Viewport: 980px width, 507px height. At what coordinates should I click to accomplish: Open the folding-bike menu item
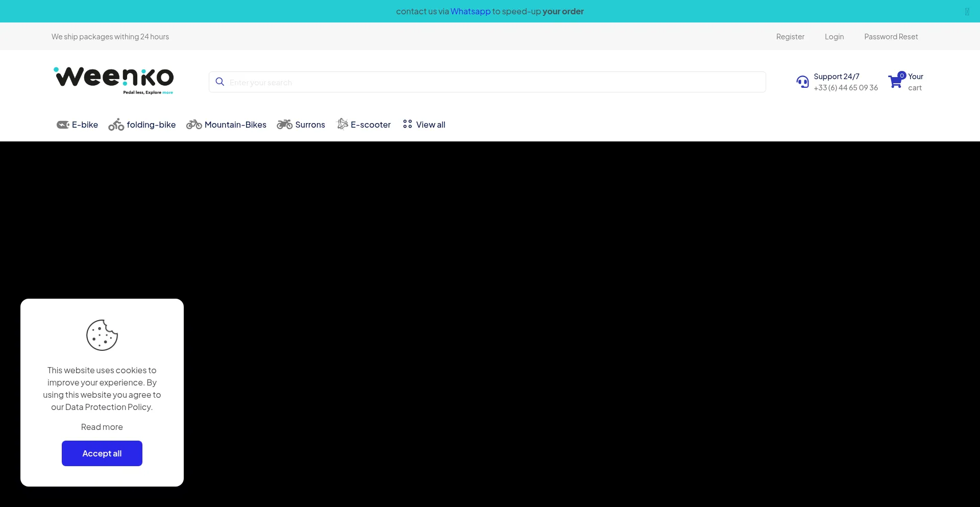click(142, 125)
